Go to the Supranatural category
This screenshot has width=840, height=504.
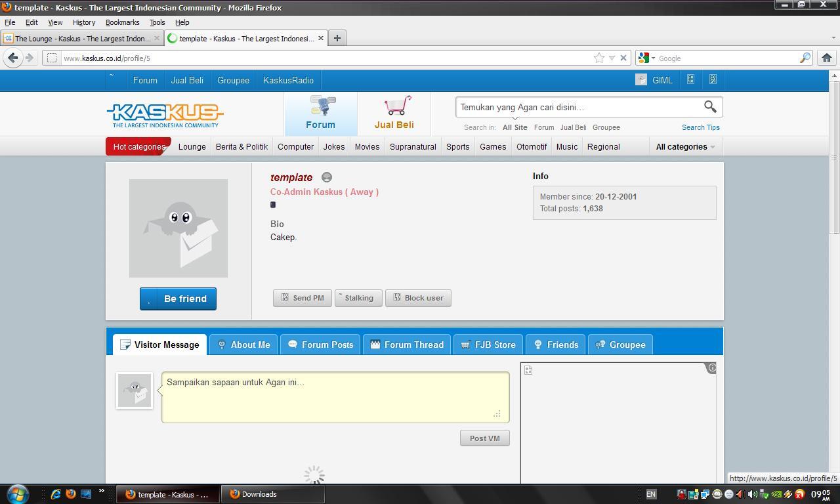[413, 146]
